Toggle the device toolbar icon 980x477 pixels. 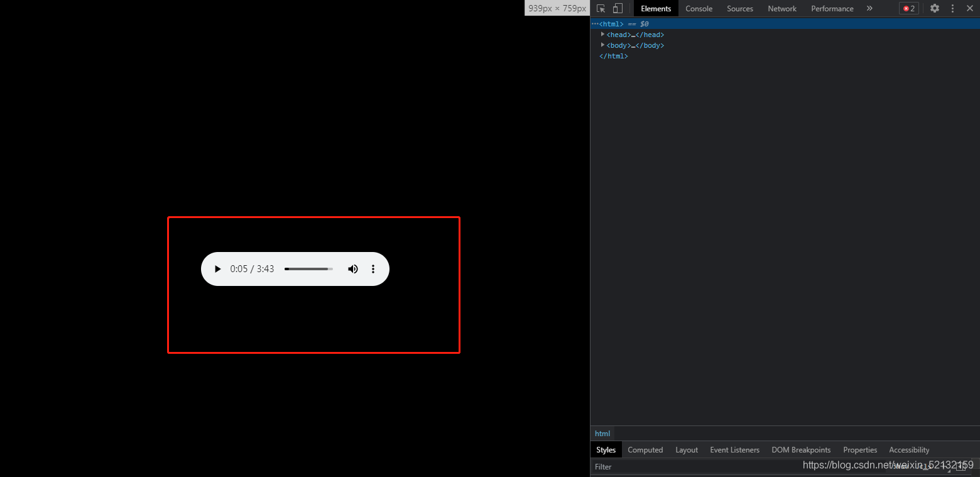pos(618,8)
